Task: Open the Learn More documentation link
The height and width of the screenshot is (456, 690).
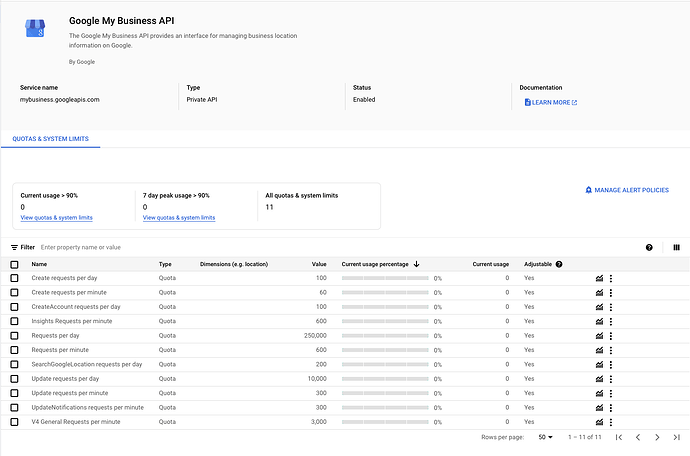Action: (x=551, y=102)
